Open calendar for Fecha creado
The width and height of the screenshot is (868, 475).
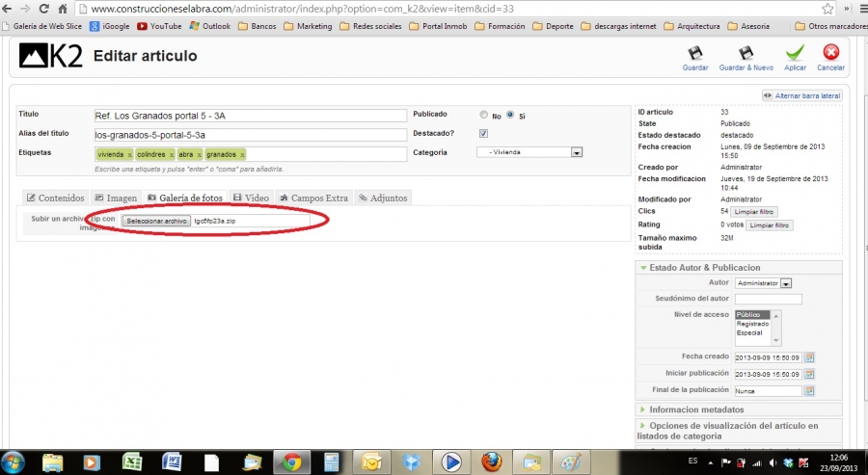809,357
